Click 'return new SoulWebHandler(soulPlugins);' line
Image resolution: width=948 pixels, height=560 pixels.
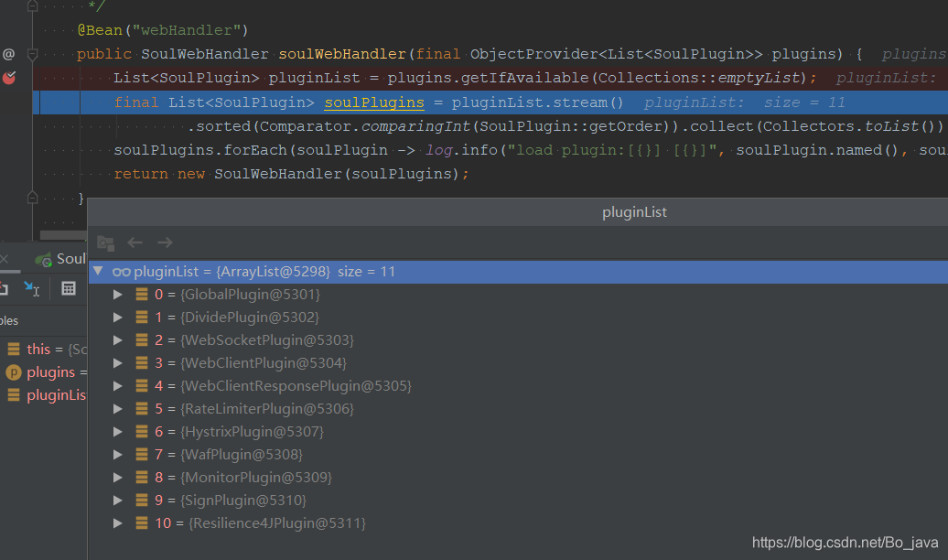(291, 174)
